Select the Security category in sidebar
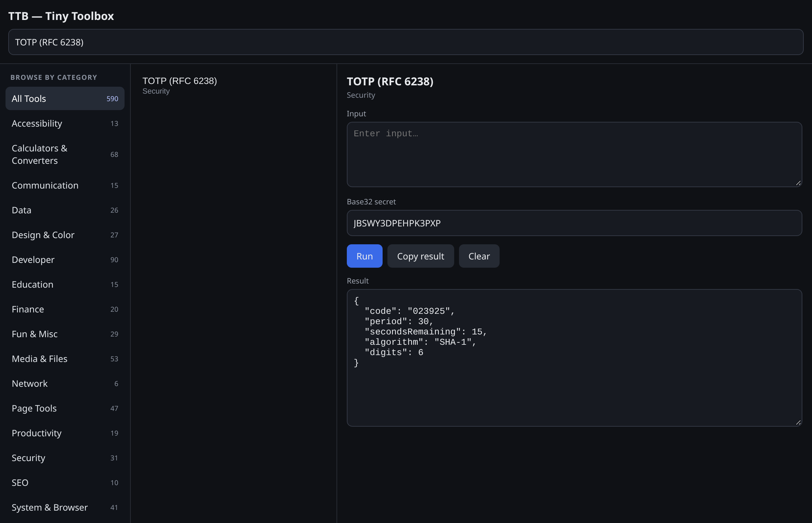Image resolution: width=812 pixels, height=523 pixels. pyautogui.click(x=65, y=458)
